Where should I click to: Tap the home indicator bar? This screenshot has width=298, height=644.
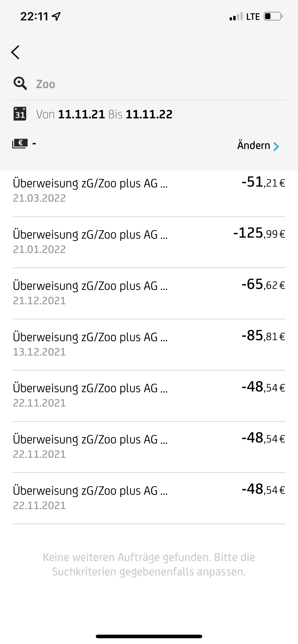click(149, 636)
